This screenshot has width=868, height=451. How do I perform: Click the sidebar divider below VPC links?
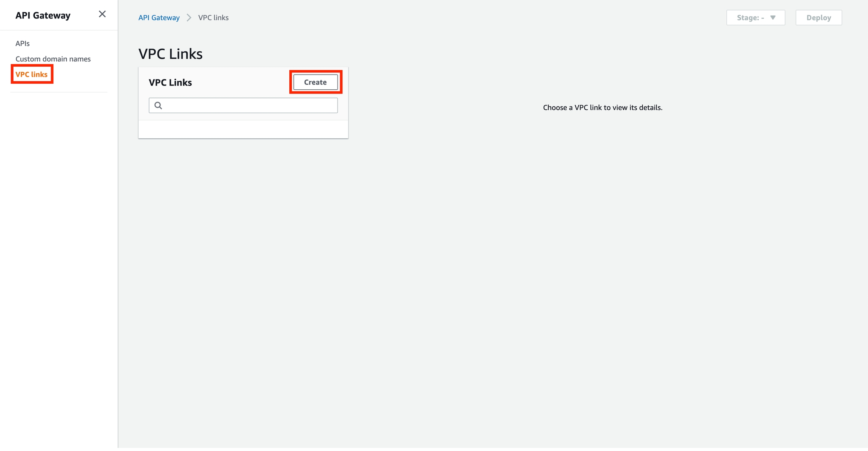tap(59, 92)
